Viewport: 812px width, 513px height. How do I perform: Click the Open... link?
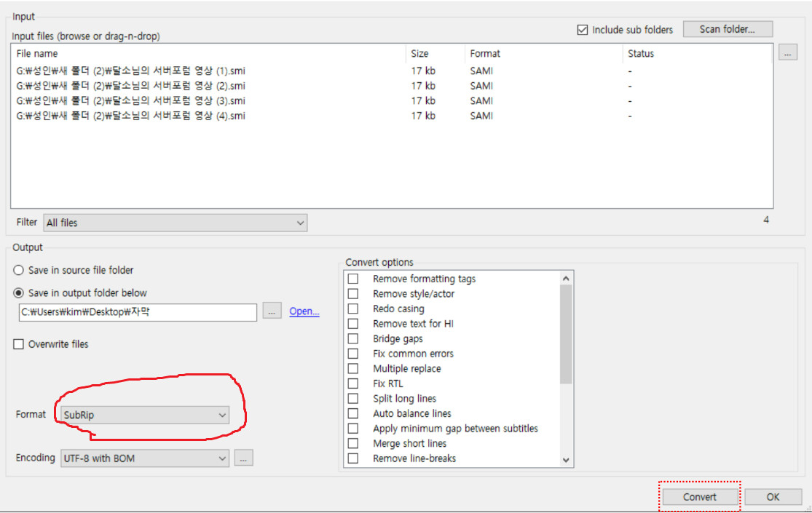(x=304, y=311)
